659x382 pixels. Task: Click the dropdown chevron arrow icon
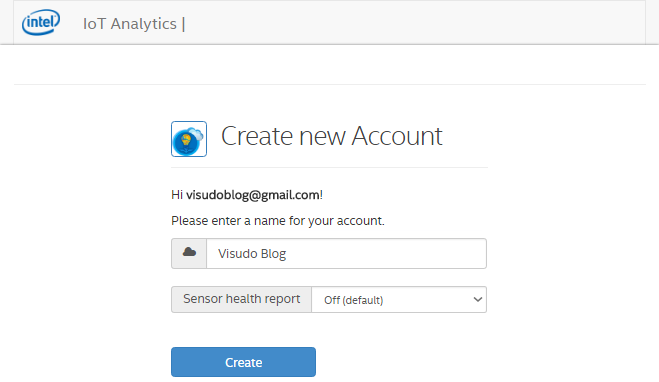[x=477, y=300]
